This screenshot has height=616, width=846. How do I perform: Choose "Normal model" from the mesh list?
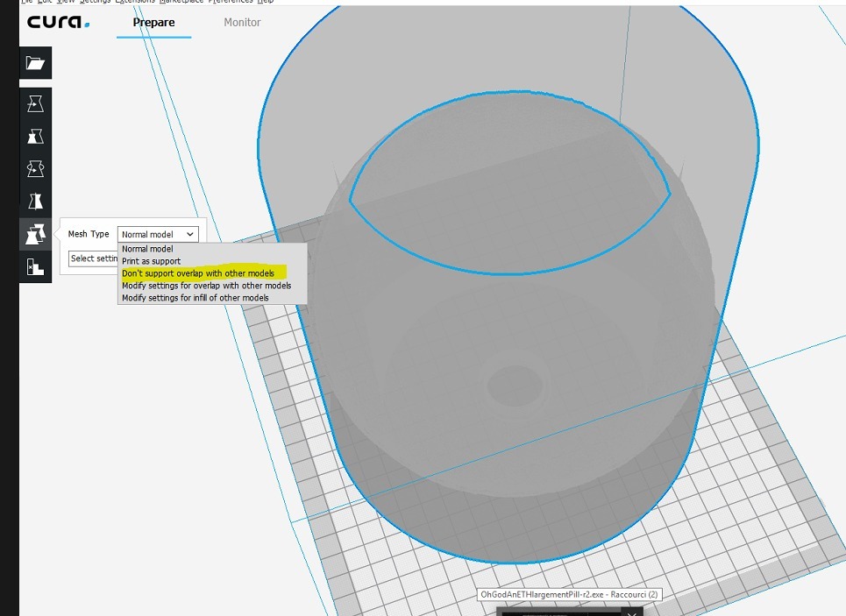click(x=147, y=249)
